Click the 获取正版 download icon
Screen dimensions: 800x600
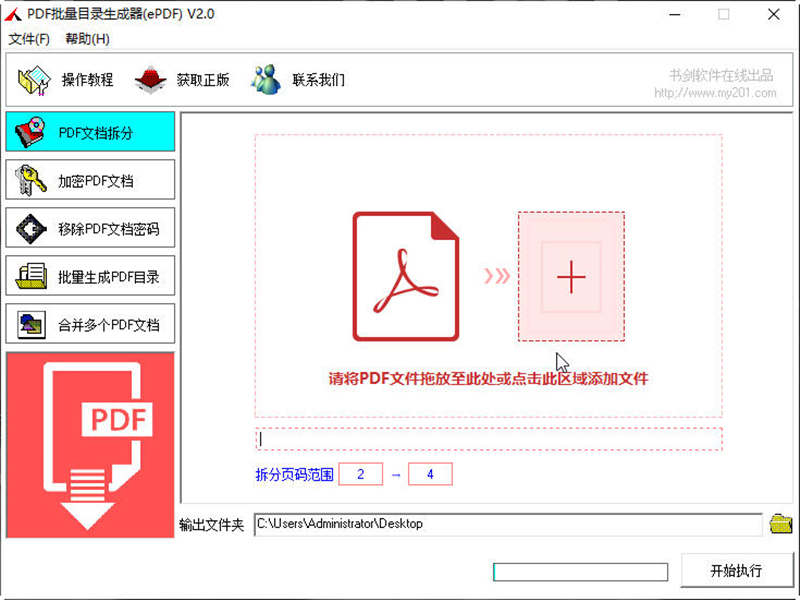pyautogui.click(x=150, y=80)
